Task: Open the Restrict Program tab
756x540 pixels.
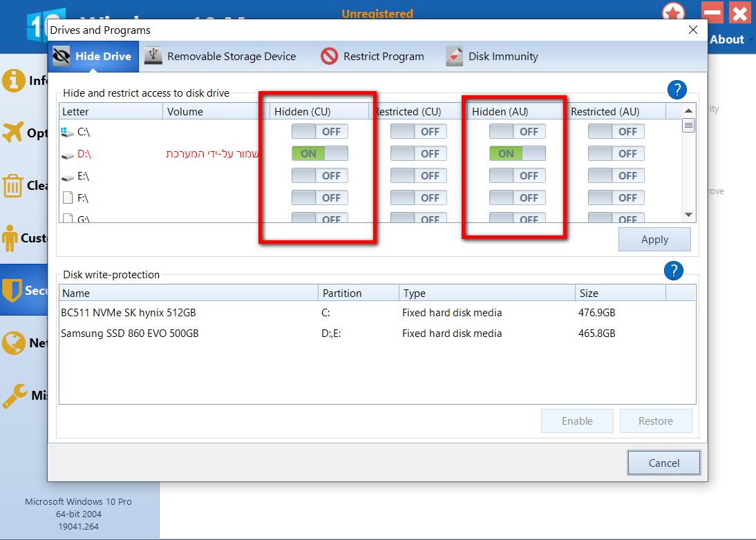Action: (372, 57)
